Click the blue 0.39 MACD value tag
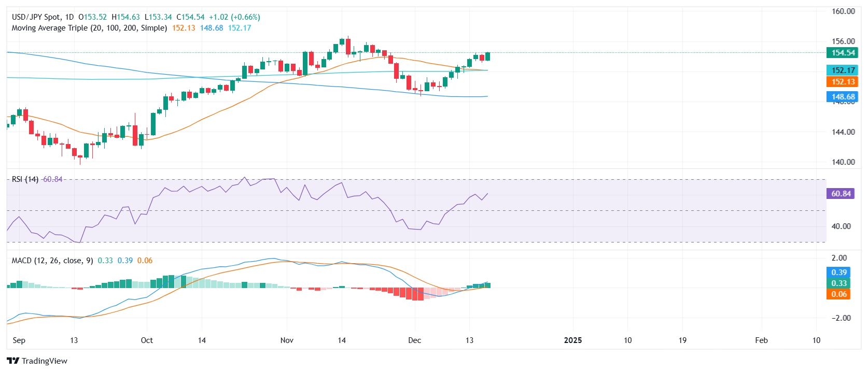The width and height of the screenshot is (868, 372). pyautogui.click(x=838, y=273)
